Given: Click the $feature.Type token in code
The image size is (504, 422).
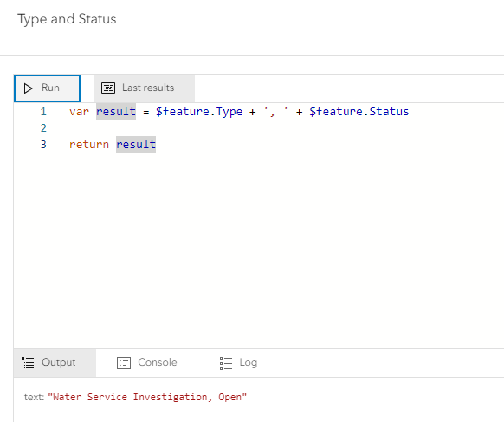Looking at the screenshot, I should [x=199, y=112].
